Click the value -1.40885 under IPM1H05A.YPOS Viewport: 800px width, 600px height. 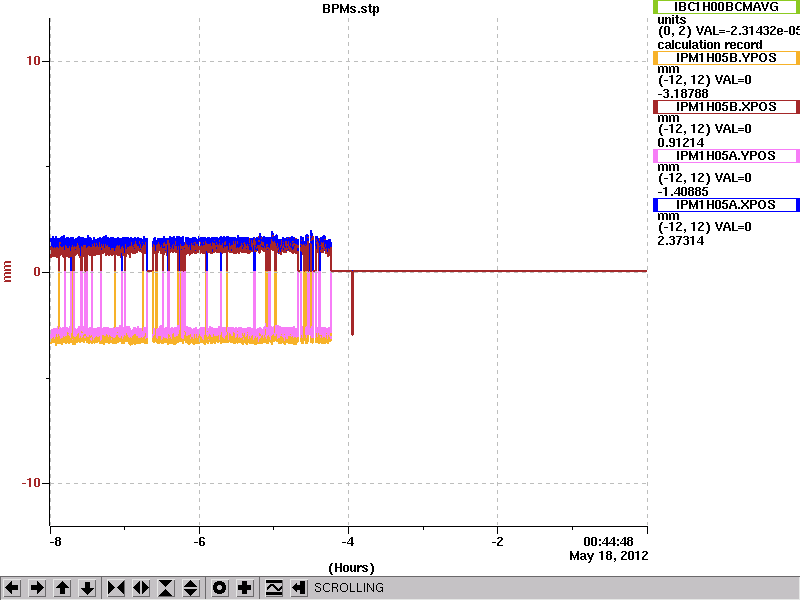pos(683,192)
